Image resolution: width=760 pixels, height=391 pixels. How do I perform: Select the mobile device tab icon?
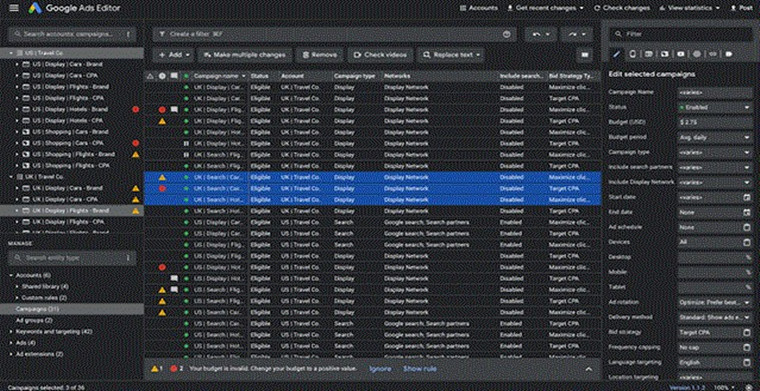click(x=633, y=54)
